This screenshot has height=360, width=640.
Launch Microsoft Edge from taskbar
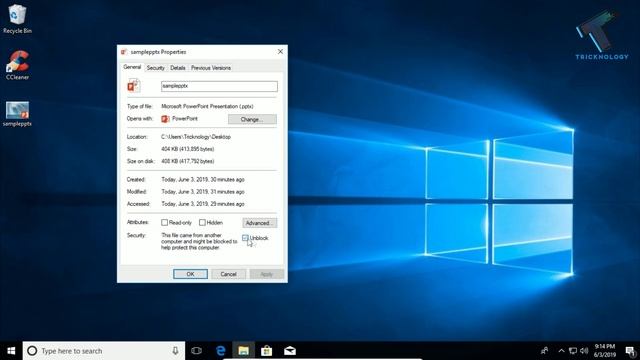click(220, 351)
